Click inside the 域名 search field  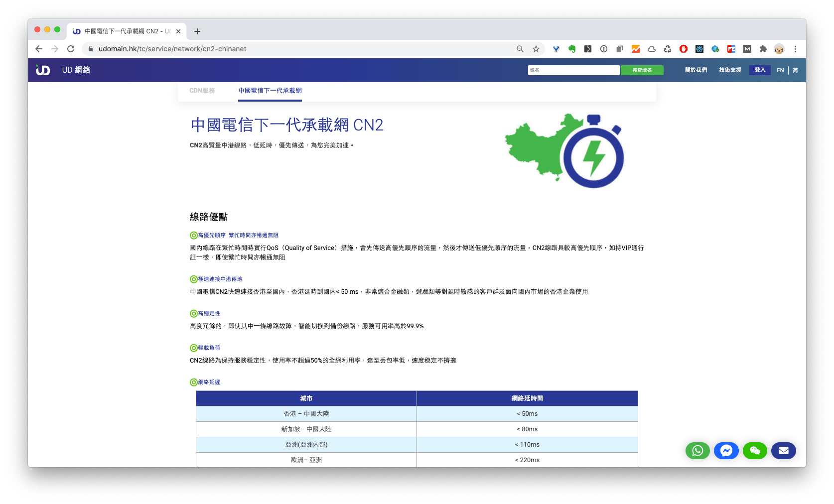[x=573, y=70]
